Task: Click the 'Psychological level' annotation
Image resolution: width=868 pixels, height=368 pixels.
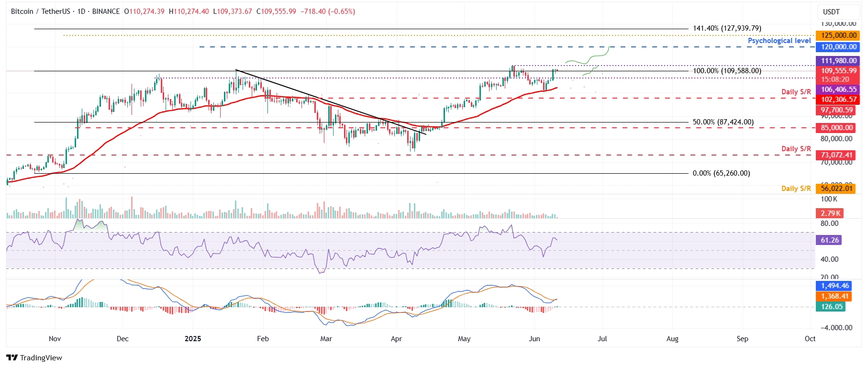Action: click(x=779, y=41)
